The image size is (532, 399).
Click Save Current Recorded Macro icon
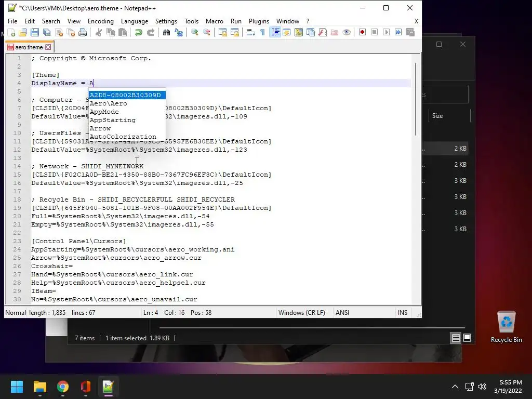coord(410,32)
